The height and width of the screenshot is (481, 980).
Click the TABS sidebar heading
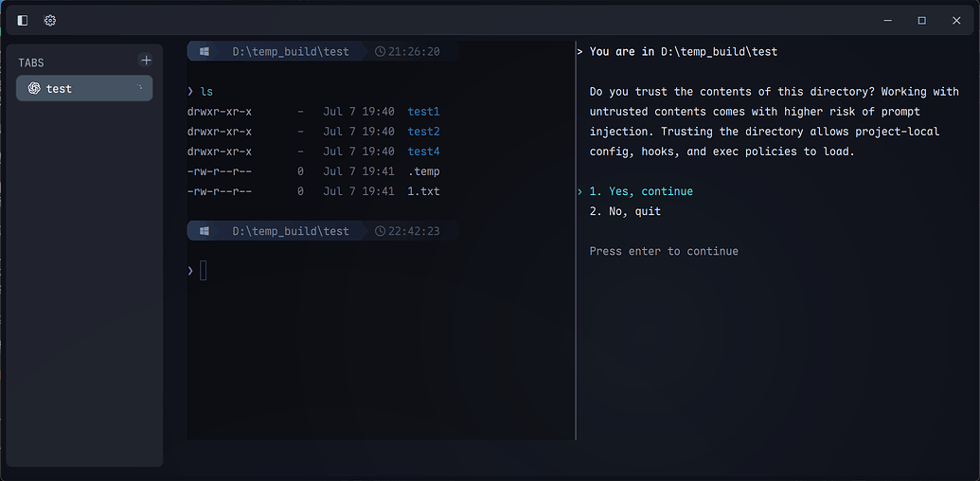pyautogui.click(x=31, y=62)
